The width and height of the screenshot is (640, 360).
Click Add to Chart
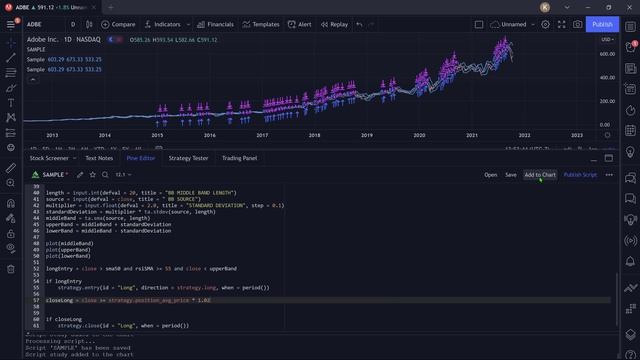pyautogui.click(x=540, y=175)
